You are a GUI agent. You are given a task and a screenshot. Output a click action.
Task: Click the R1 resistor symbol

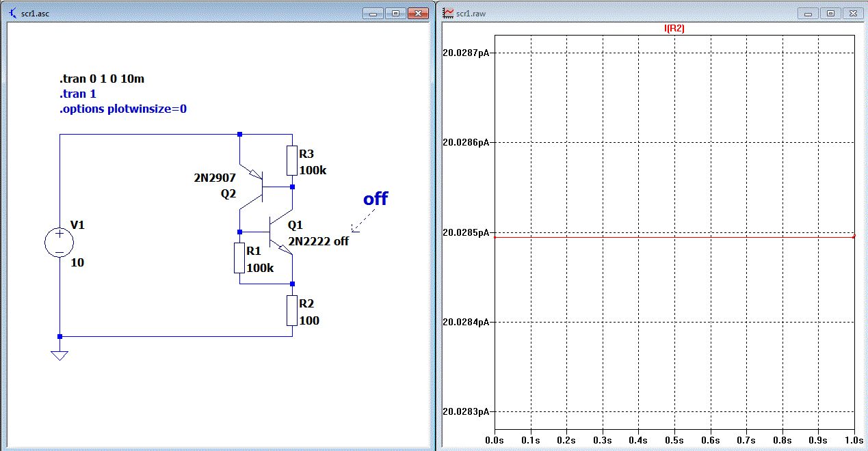pyautogui.click(x=239, y=258)
